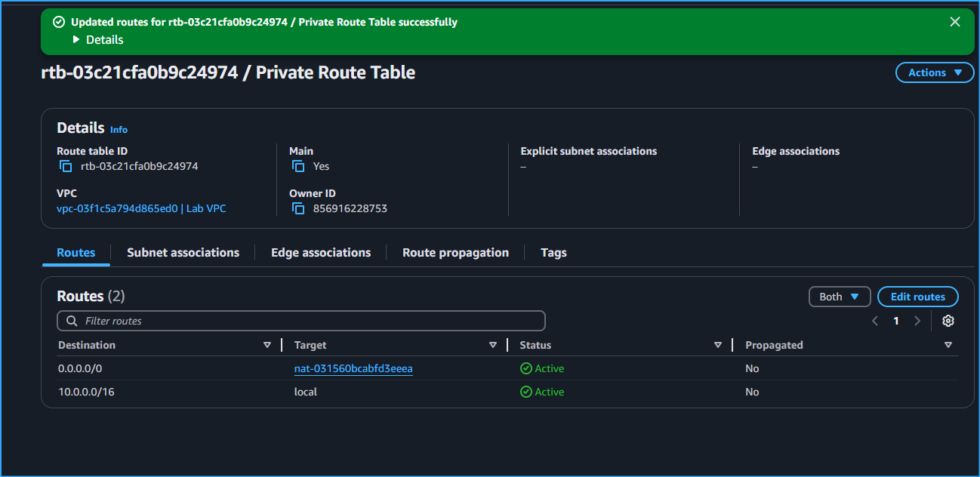Open the Lab VPC link
The image size is (980, 477).
coord(206,208)
